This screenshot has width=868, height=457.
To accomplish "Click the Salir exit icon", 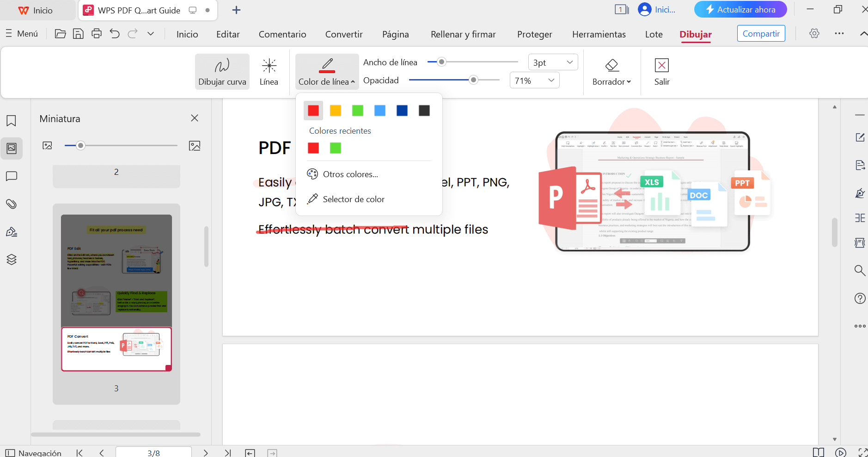I will [661, 72].
